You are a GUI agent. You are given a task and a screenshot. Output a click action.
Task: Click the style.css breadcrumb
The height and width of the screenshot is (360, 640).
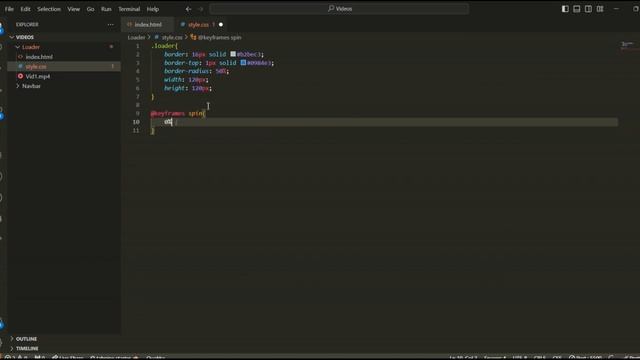172,37
